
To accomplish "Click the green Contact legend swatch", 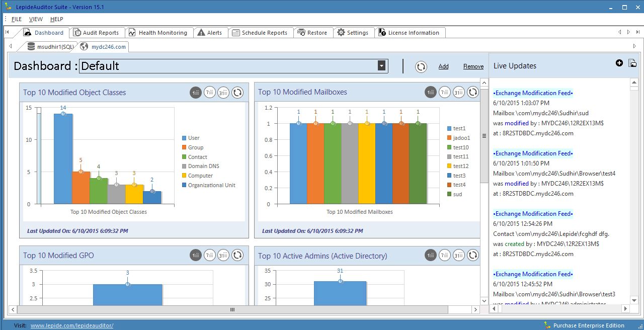I will pos(184,157).
